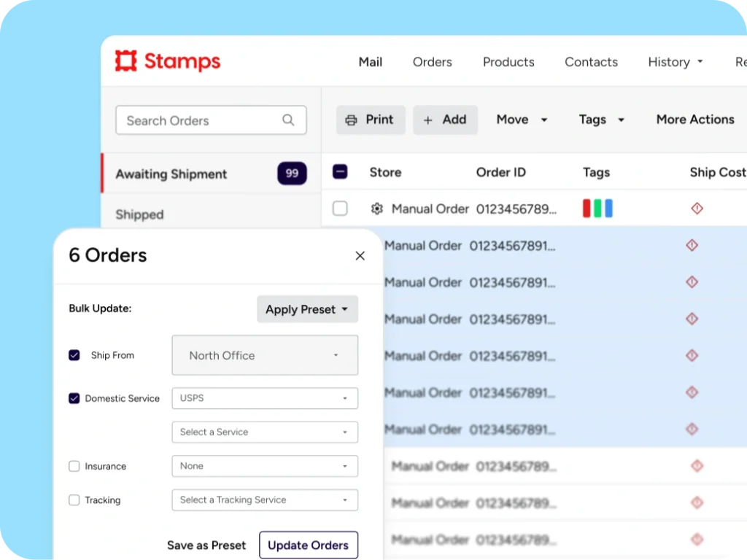Expand the North Office ship-from dropdown
This screenshot has height=560, width=747.
(x=265, y=355)
